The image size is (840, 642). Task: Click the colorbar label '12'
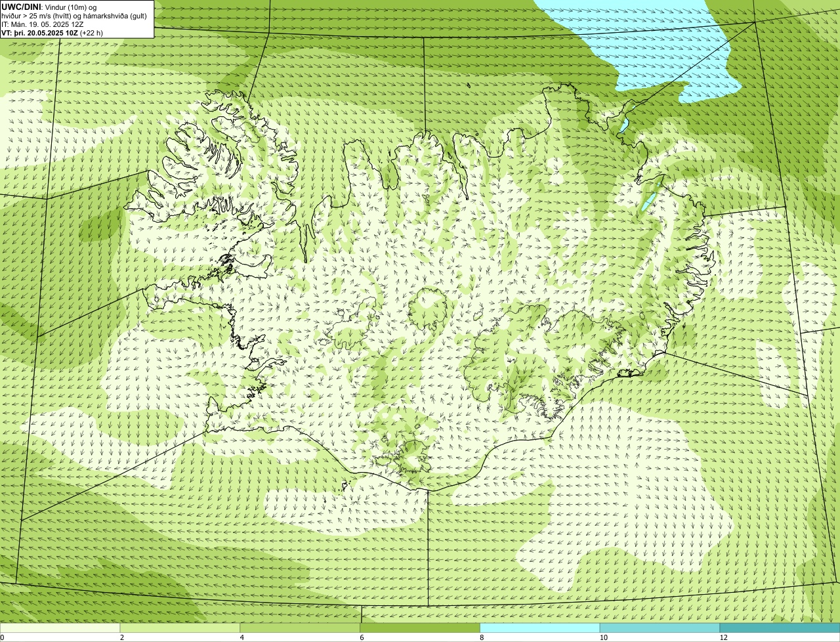[x=723, y=637]
